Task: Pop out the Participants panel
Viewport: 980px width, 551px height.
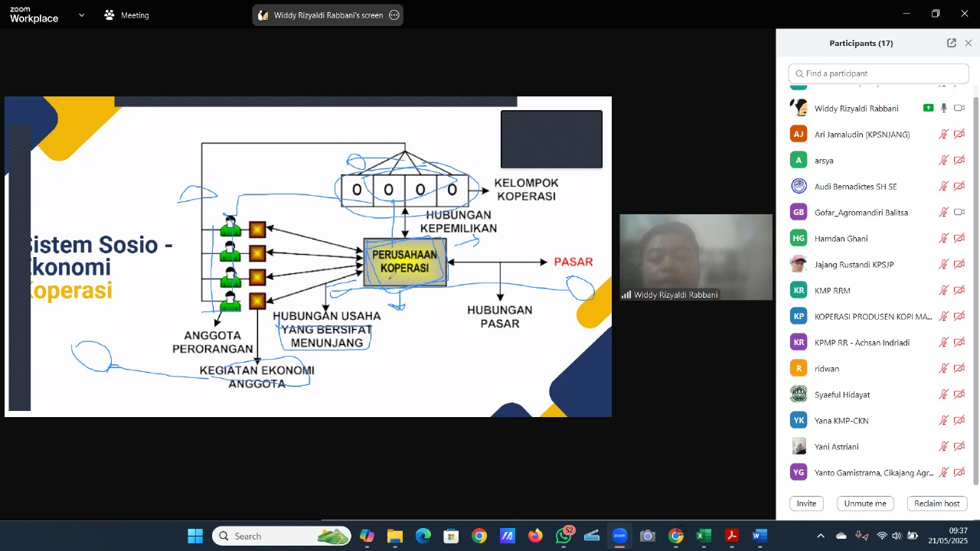Action: [x=952, y=43]
